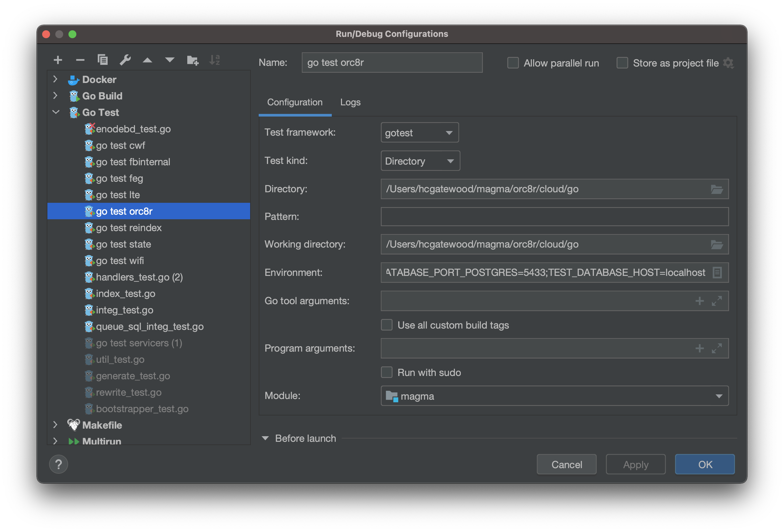Switch to the Configuration tab
Viewport: 784px width, 532px height.
coord(295,102)
